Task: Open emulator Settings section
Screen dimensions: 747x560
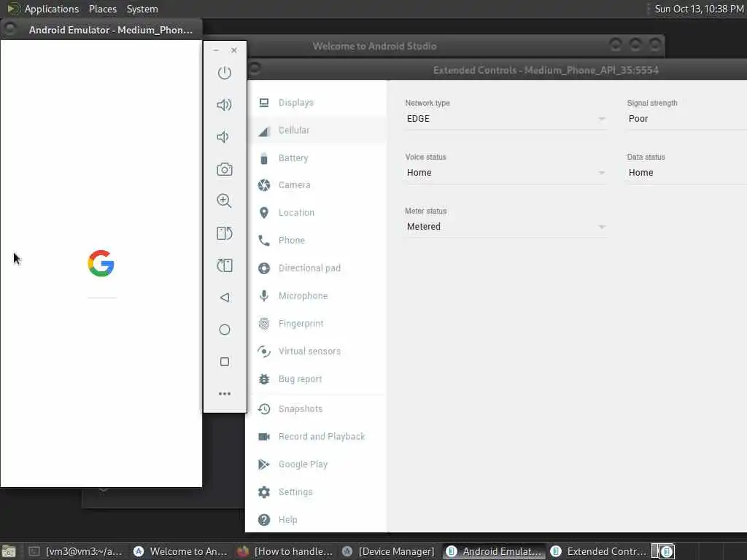Action: [317, 492]
